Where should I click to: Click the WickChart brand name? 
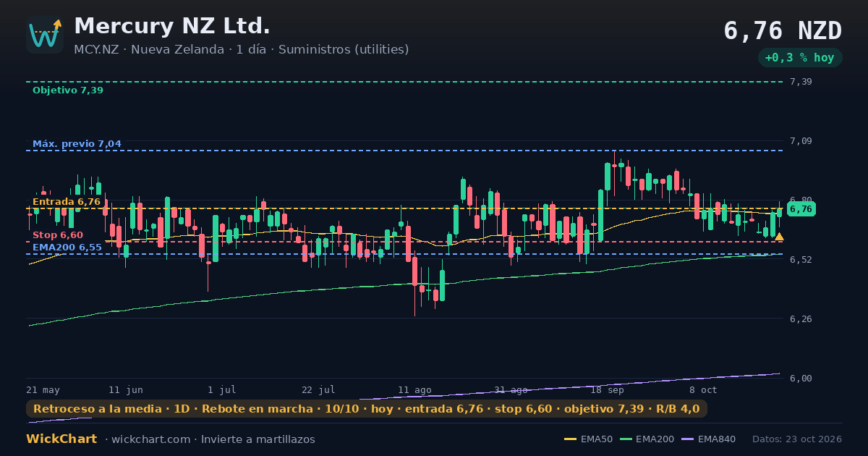[x=61, y=439]
